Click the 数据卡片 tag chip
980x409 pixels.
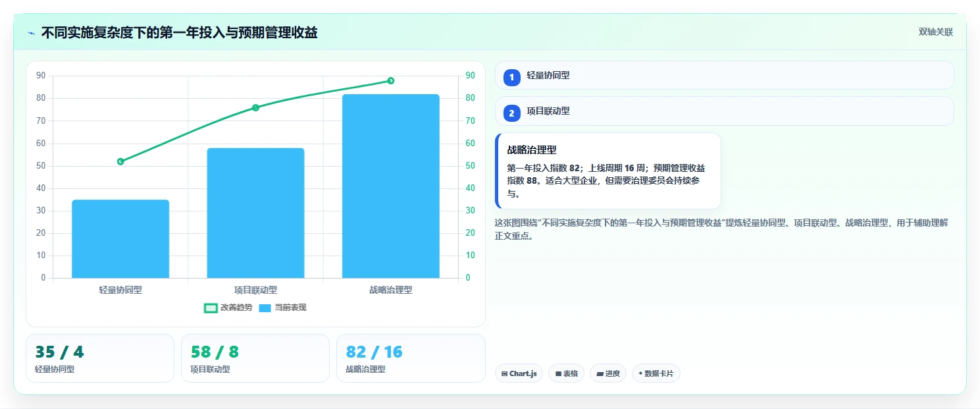click(x=656, y=373)
